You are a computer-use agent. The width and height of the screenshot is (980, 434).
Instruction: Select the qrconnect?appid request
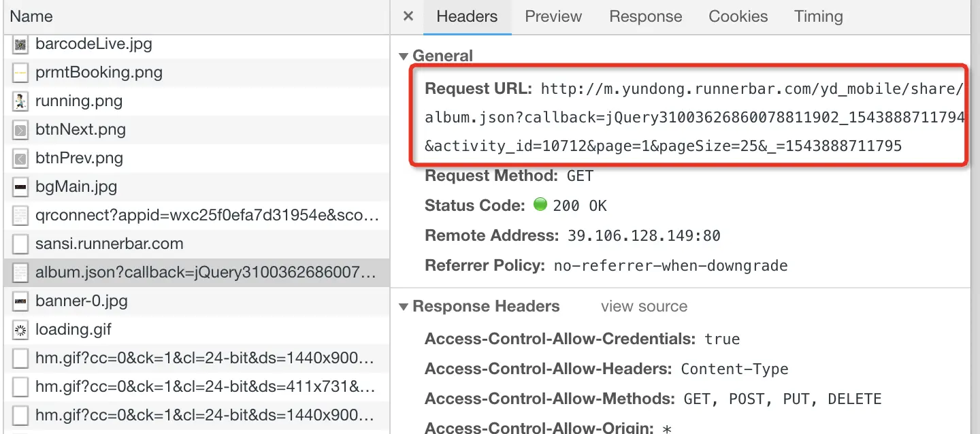pyautogui.click(x=196, y=216)
